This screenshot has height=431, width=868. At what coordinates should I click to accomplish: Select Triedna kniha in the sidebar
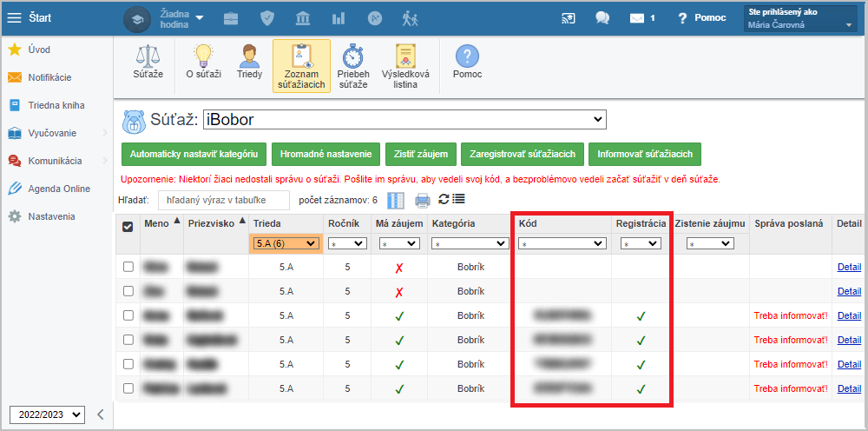(56, 105)
